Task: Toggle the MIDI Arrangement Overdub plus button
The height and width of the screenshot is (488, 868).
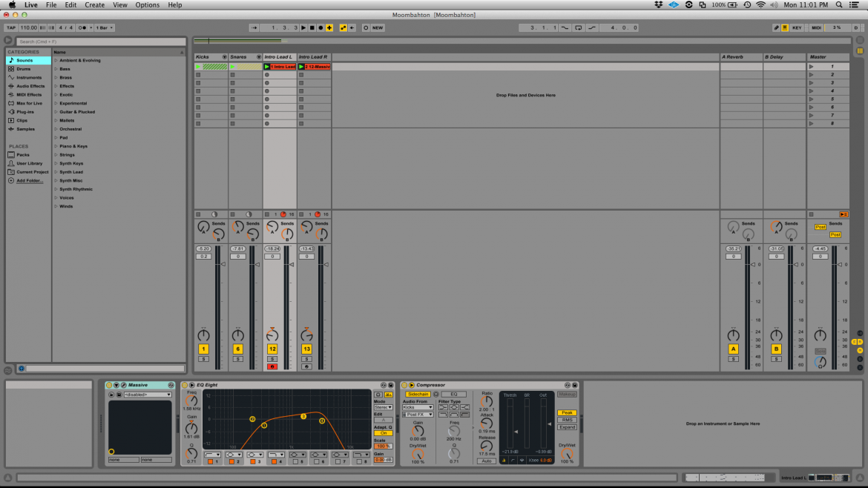Action: coord(329,27)
